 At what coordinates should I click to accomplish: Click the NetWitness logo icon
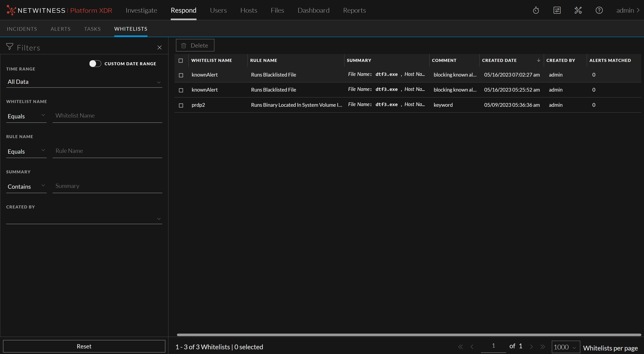[11, 10]
